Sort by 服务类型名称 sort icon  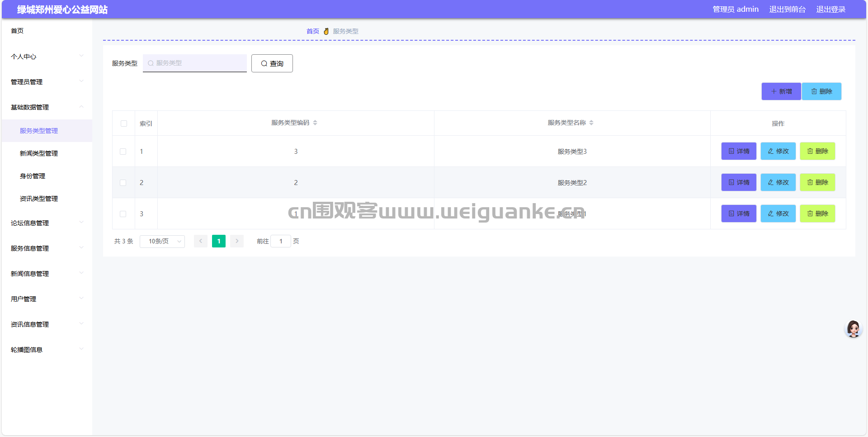coord(591,123)
